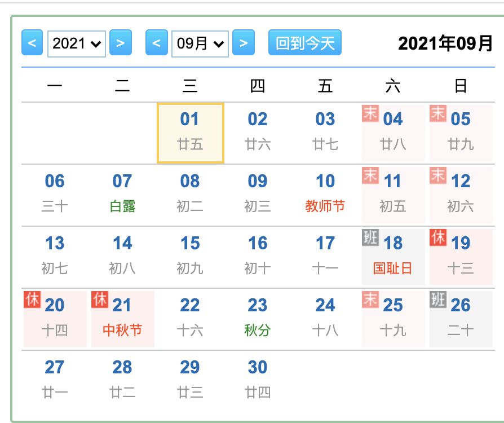This screenshot has height=423, width=504.
Task: Click the gray 班 badge on date 26
Action: point(438,299)
